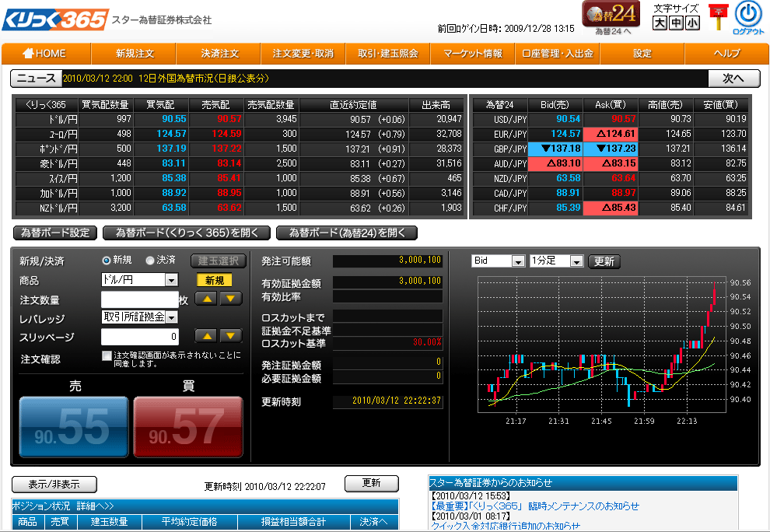The width and height of the screenshot is (770, 532).
Task: Open the red mailbox icon
Action: (x=719, y=17)
